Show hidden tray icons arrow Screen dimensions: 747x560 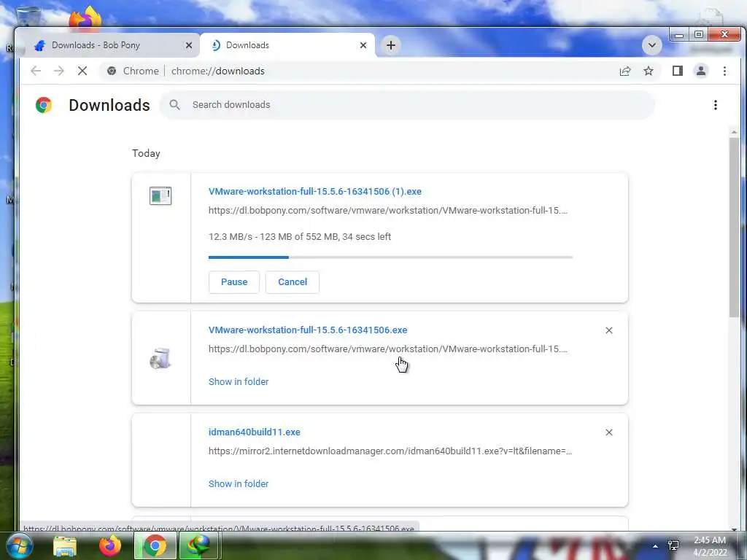(655, 545)
